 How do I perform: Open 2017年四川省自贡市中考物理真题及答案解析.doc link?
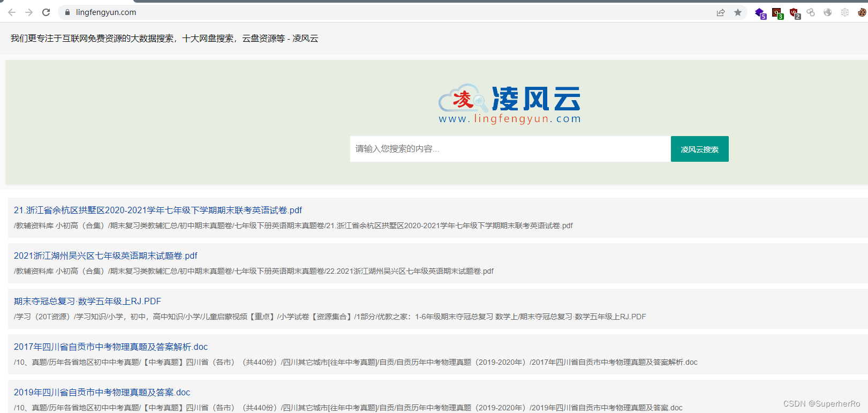point(111,347)
